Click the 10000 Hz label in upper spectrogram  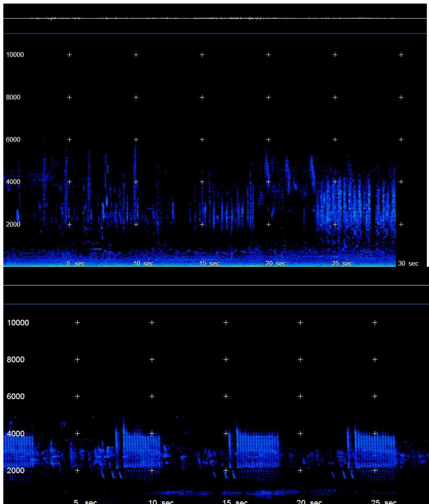click(x=15, y=55)
